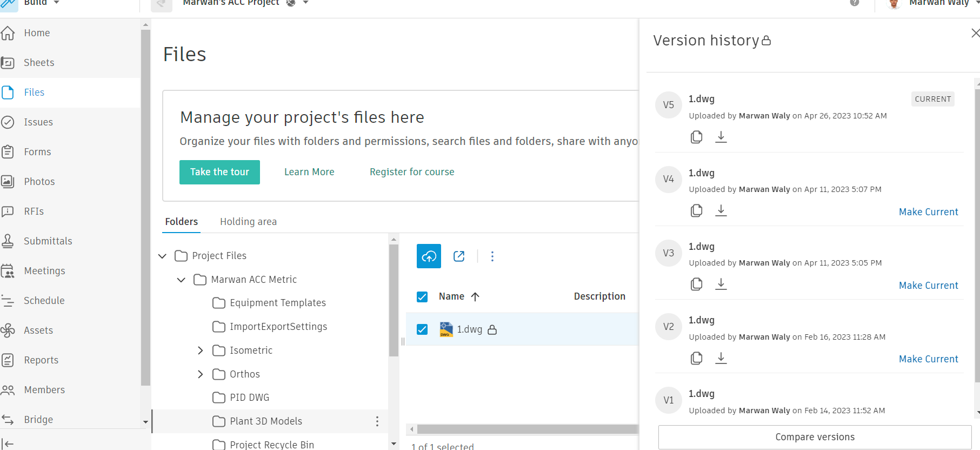Open the three-dot more actions menu

coord(492,256)
